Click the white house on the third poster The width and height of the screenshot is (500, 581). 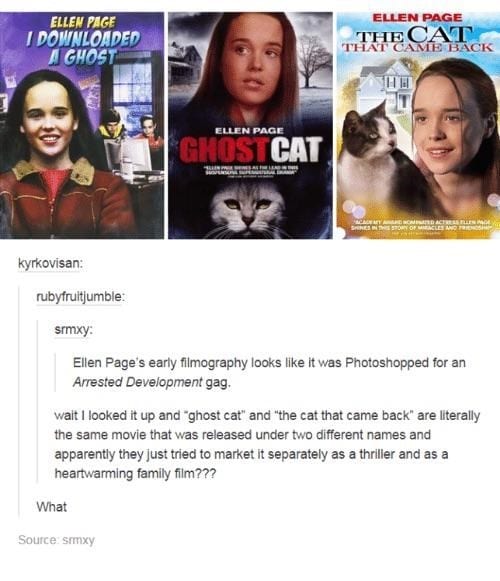pos(386,88)
